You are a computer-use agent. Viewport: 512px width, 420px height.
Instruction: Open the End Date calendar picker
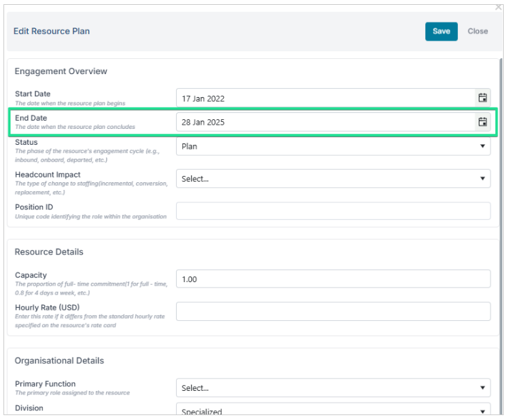pyautogui.click(x=482, y=122)
